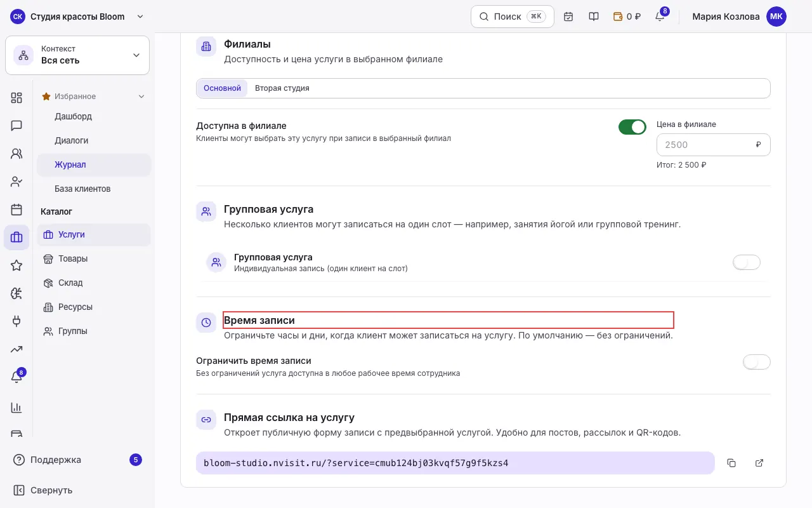
Task: Go to 'Журнал' in the sidebar
Action: coord(94,164)
